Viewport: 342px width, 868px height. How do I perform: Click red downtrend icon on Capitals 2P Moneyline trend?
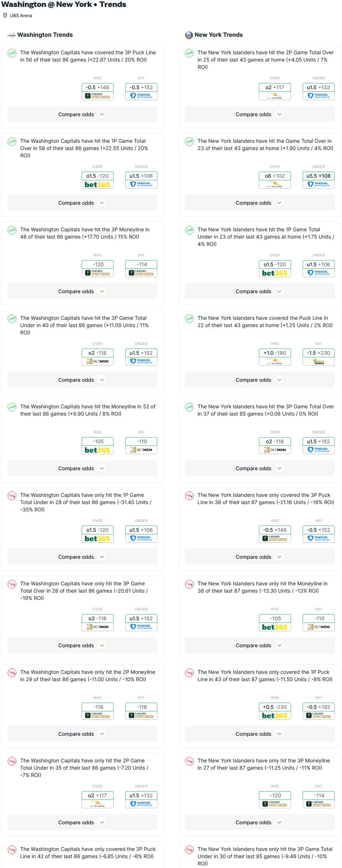[x=12, y=673]
